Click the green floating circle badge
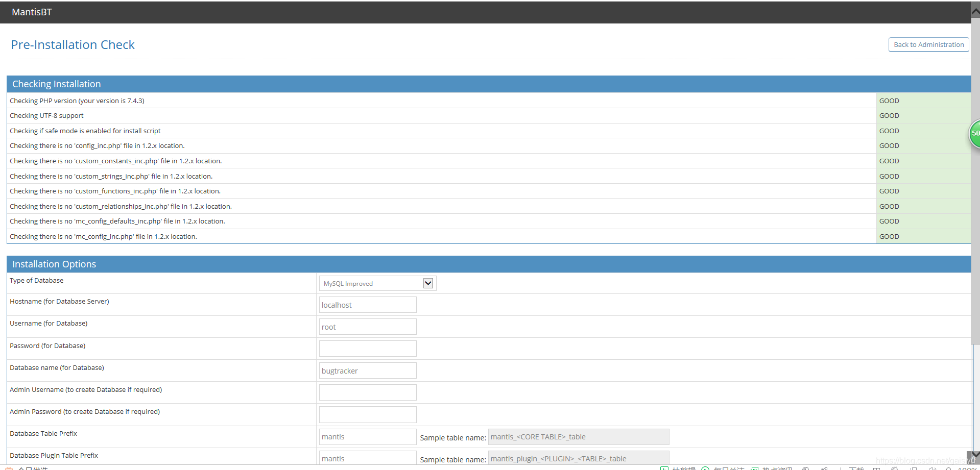980x470 pixels. pos(975,133)
